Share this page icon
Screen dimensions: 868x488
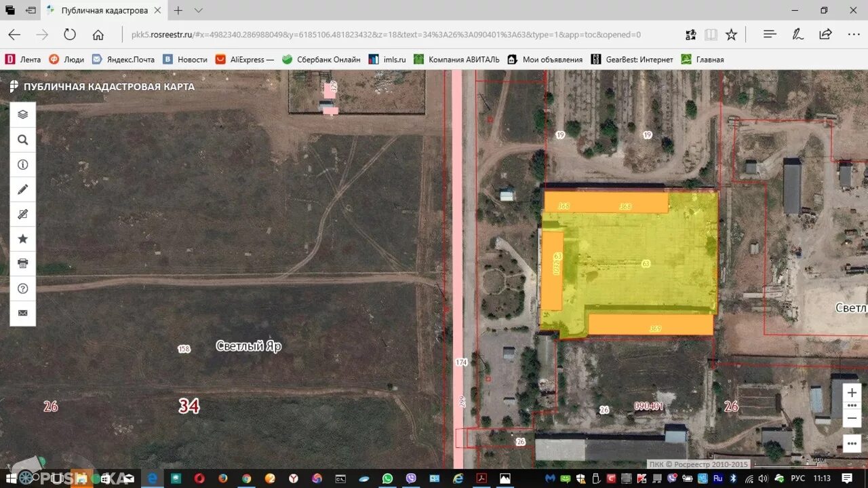point(825,35)
